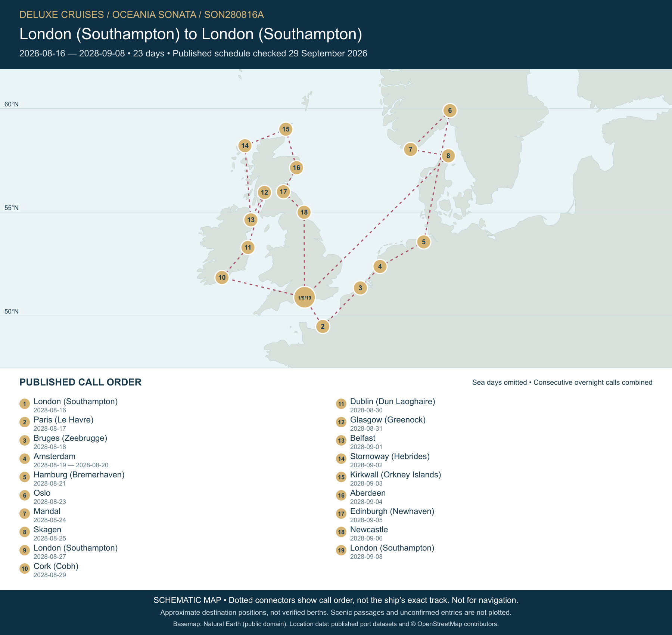Select map marker 15 for Kirkwall
Viewport: 672px width, 635px height.
pyautogui.click(x=286, y=129)
